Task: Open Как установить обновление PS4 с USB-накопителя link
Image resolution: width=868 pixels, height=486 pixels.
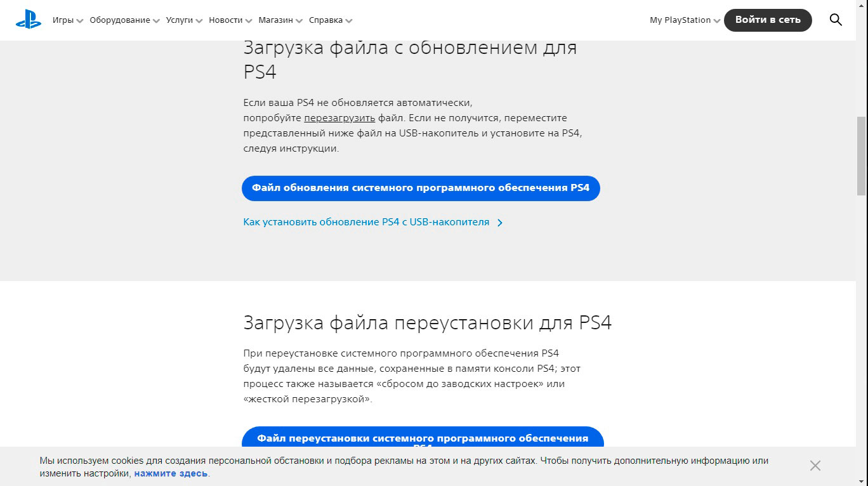Action: click(x=366, y=222)
